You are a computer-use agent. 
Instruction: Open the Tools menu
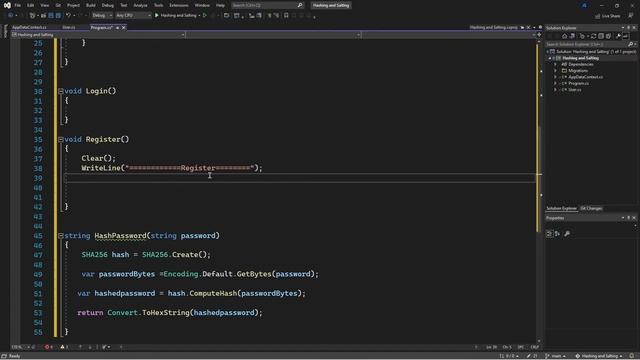tap(158, 5)
